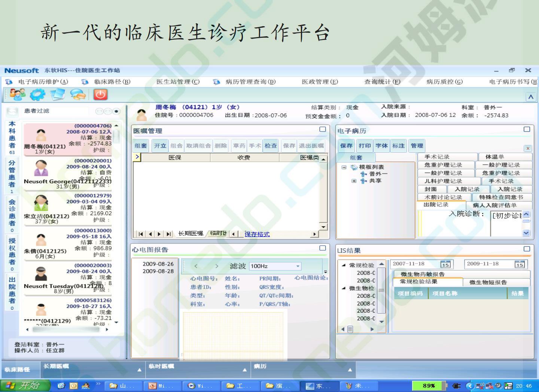
Task: Click the patient filter refresh icon
Action: point(12,111)
